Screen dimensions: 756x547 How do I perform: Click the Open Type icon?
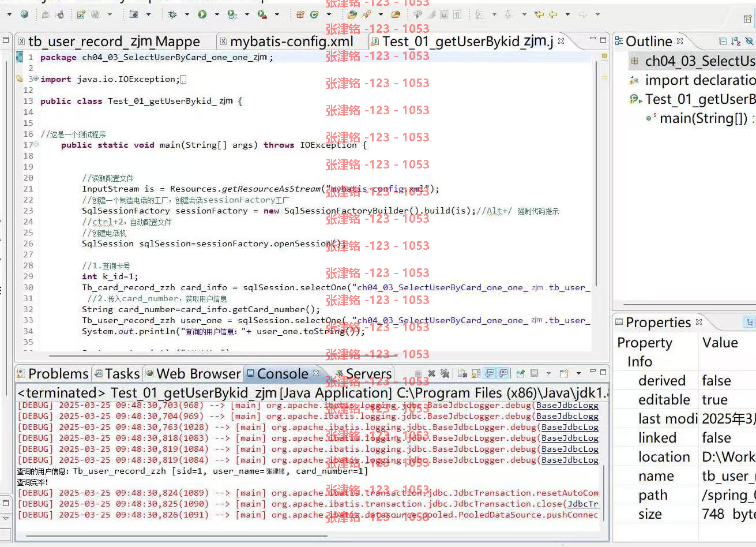tap(351, 14)
